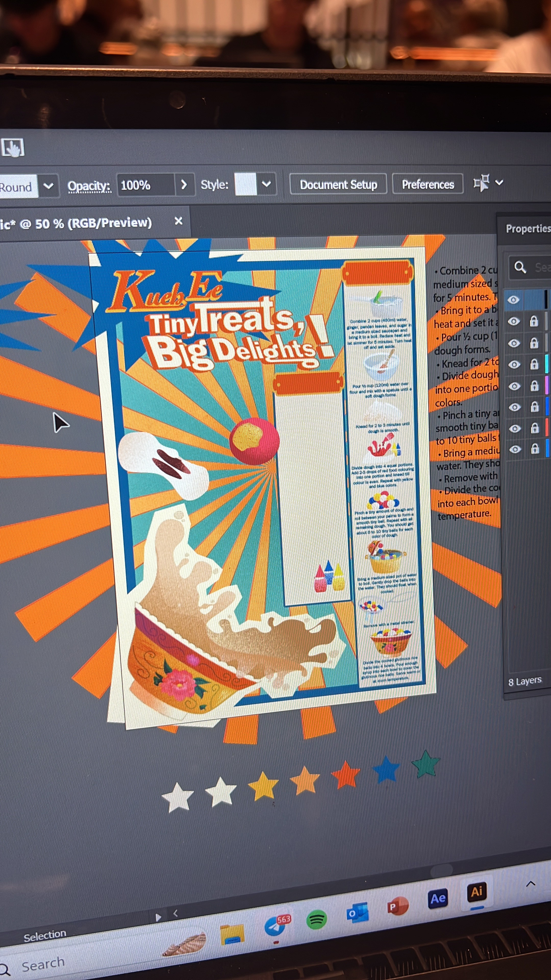Open the Round cap dropdown arrow
The width and height of the screenshot is (551, 980).
click(48, 186)
